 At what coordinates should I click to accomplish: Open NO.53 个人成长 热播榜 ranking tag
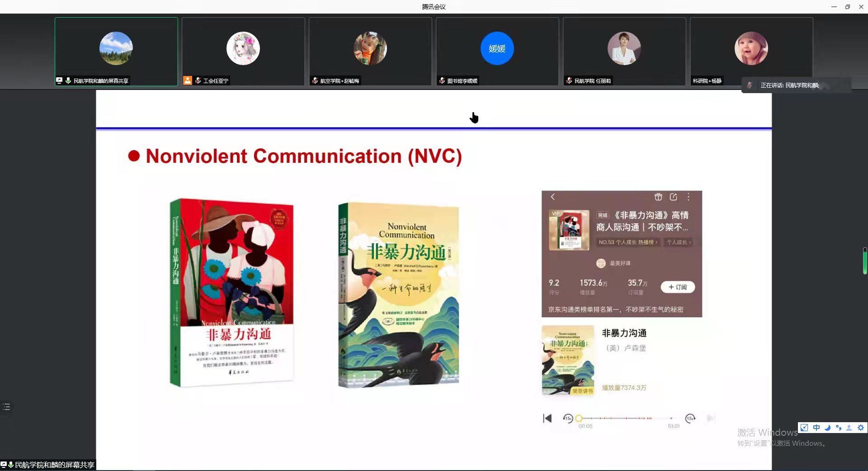628,242
